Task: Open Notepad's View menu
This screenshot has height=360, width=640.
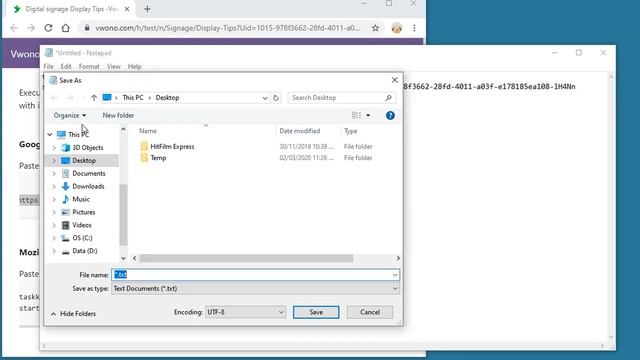Action: point(113,67)
